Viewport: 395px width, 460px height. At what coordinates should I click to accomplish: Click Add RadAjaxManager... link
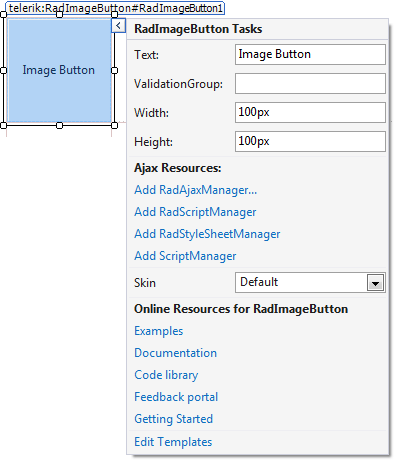point(196,190)
